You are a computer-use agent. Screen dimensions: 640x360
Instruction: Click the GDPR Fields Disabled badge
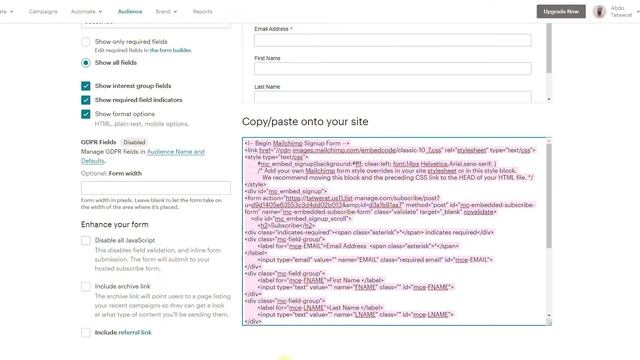tap(134, 142)
